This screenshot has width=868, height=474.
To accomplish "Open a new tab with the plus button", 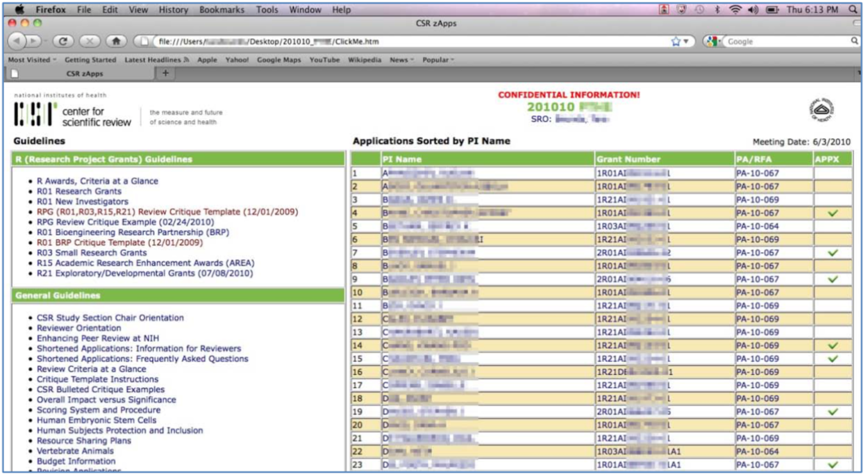I will (165, 73).
